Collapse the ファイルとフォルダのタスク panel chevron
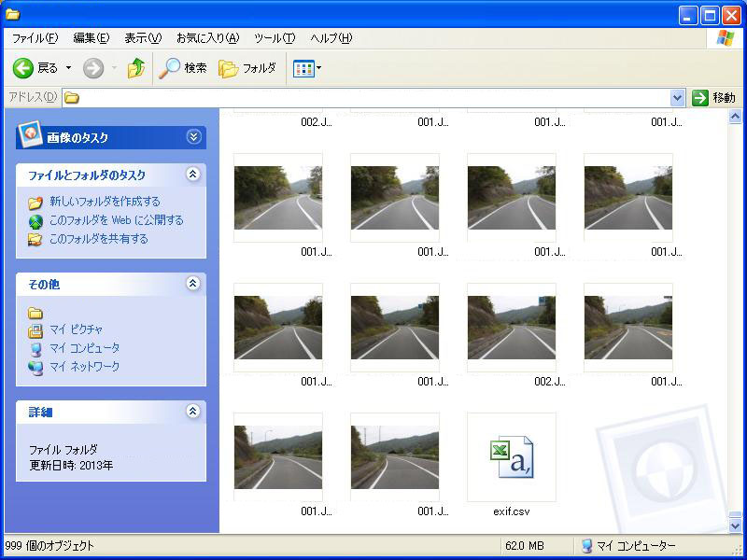The image size is (747, 560). pyautogui.click(x=192, y=175)
